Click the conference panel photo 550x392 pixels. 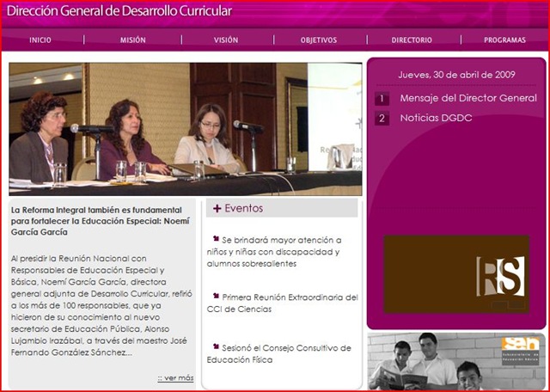[x=186, y=129]
